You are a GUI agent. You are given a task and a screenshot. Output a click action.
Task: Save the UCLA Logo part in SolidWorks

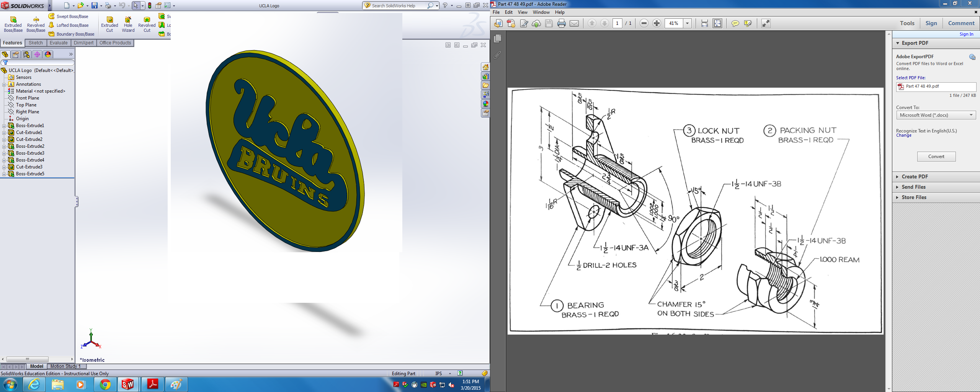(94, 5)
